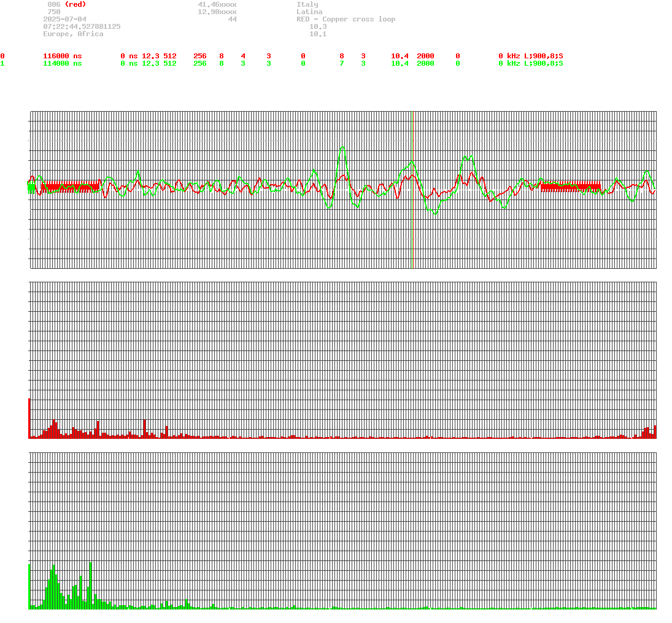
Task: Click "256" in the red channel row
Action: tap(200, 56)
